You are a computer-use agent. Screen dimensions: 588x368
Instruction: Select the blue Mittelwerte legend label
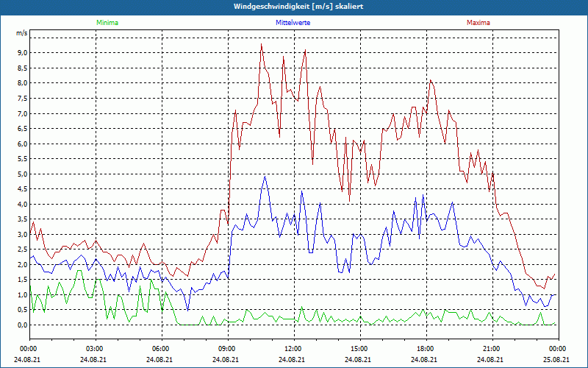pos(294,23)
